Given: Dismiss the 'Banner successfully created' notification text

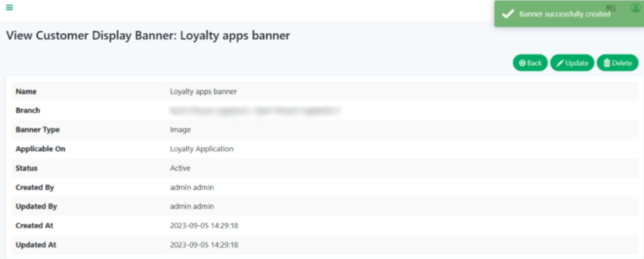Looking at the screenshot, I should [x=564, y=14].
